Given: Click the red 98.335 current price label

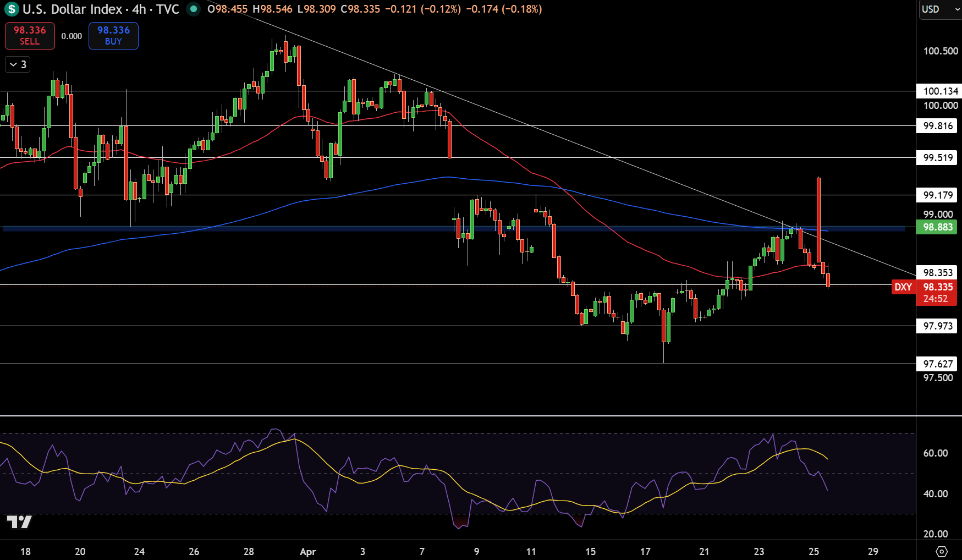Looking at the screenshot, I should click(937, 287).
